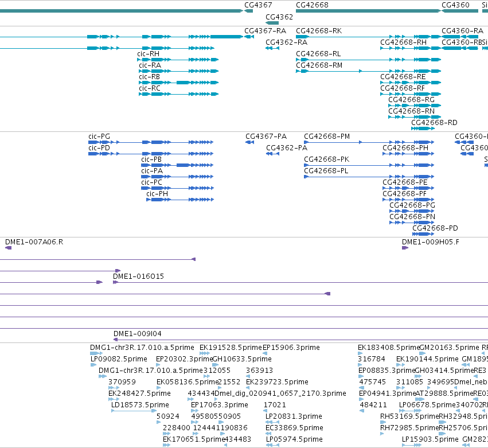
Task: Select protein label CG42668-PM
Action: [327, 137]
